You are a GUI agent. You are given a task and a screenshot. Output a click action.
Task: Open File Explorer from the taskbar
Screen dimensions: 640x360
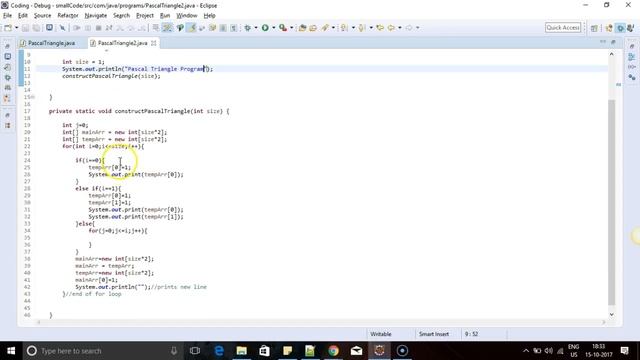point(242,351)
